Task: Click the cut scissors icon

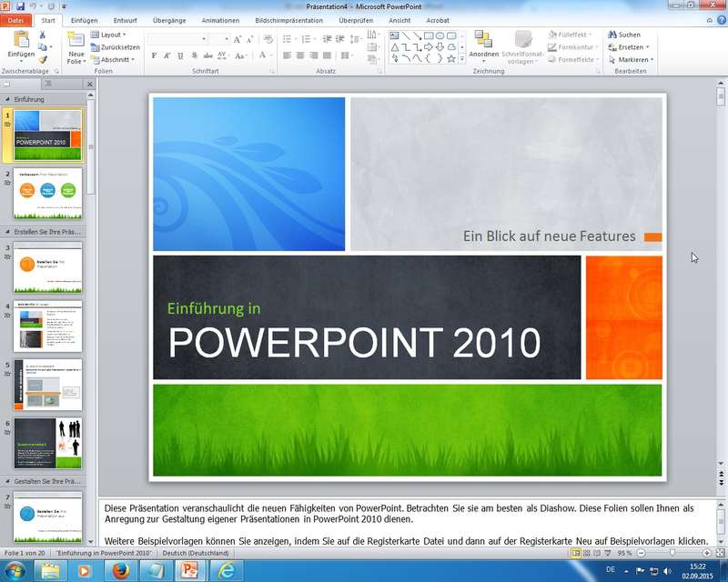Action: pos(43,35)
